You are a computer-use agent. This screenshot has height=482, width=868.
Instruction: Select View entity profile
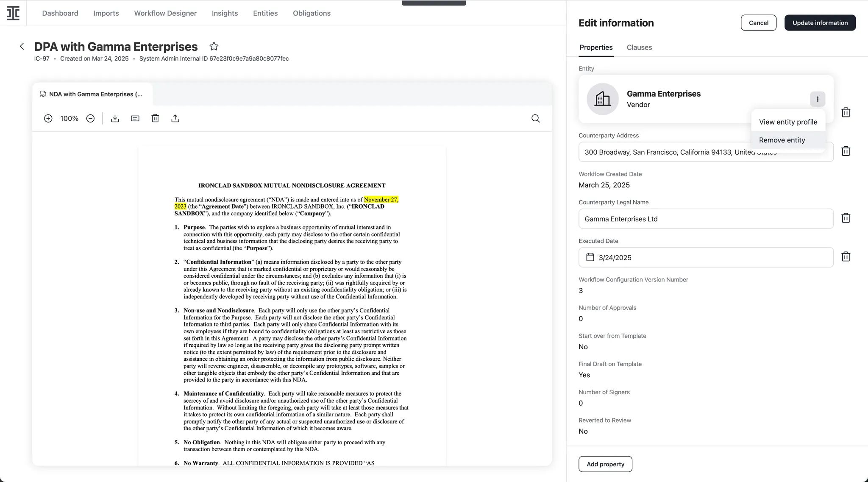click(x=788, y=122)
